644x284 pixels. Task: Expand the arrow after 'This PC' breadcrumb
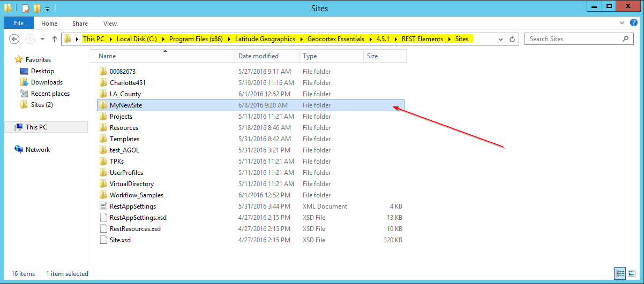point(110,39)
